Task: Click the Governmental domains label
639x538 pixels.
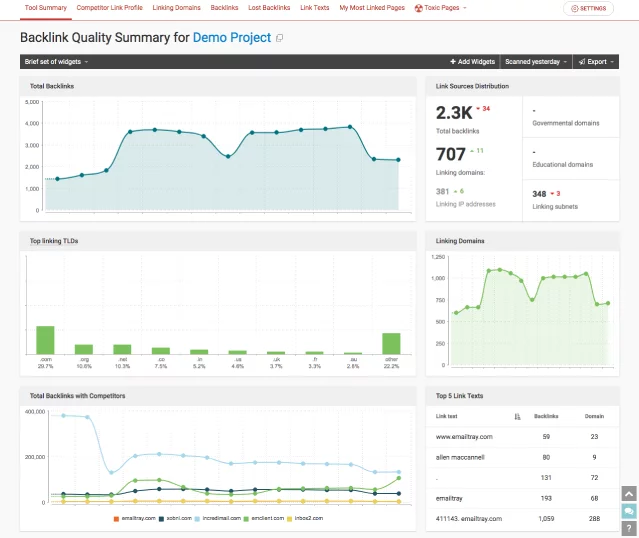Action: tap(566, 123)
